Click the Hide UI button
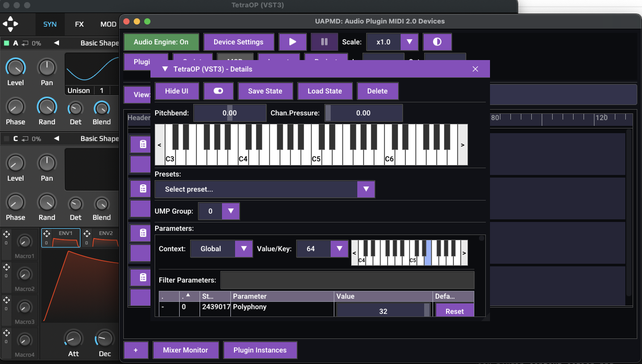The width and height of the screenshot is (642, 364). click(177, 91)
